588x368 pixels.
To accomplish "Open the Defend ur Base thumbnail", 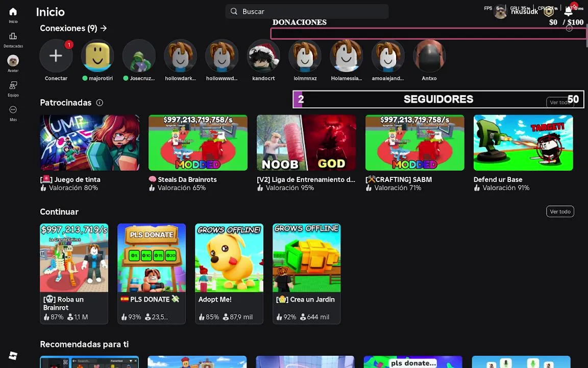I will click(x=523, y=143).
